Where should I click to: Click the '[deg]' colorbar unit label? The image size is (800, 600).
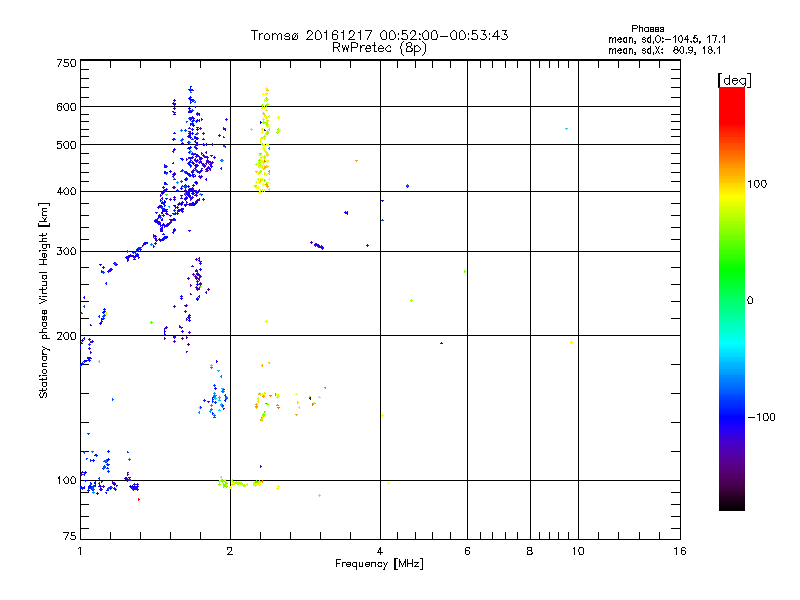point(734,80)
